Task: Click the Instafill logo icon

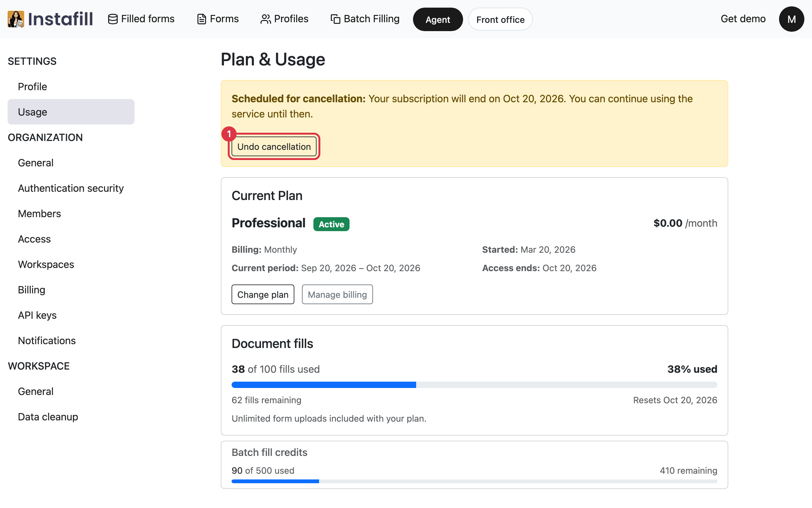Action: 16,19
